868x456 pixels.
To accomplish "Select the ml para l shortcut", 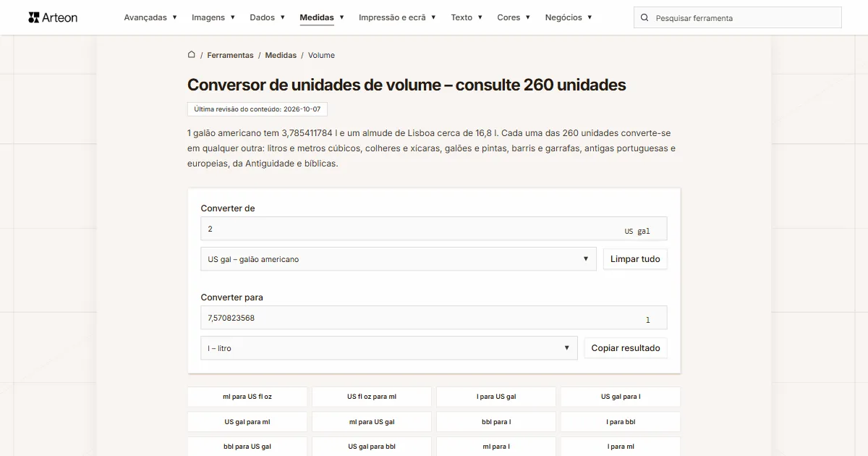I will click(x=496, y=447).
